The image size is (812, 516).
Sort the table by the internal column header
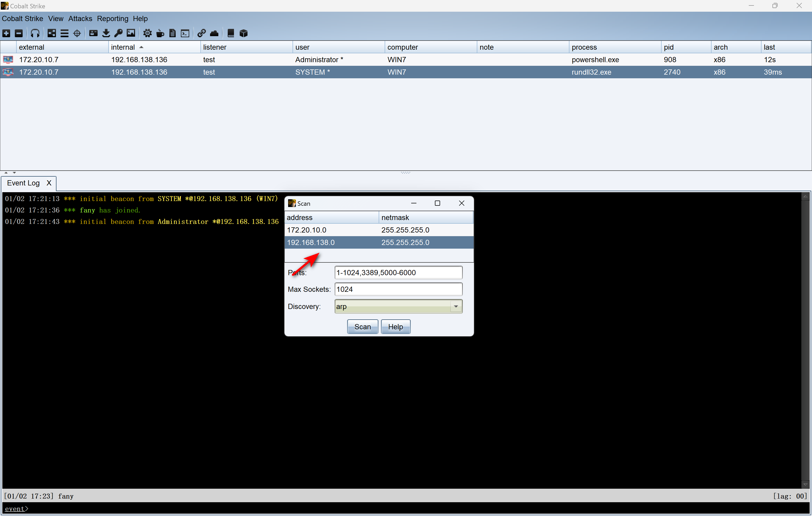click(x=123, y=47)
